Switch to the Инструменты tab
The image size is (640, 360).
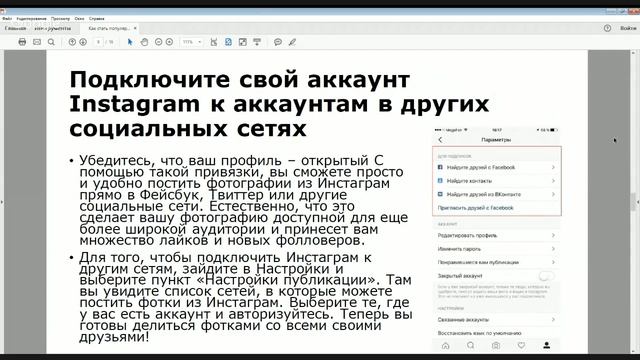[x=53, y=29]
